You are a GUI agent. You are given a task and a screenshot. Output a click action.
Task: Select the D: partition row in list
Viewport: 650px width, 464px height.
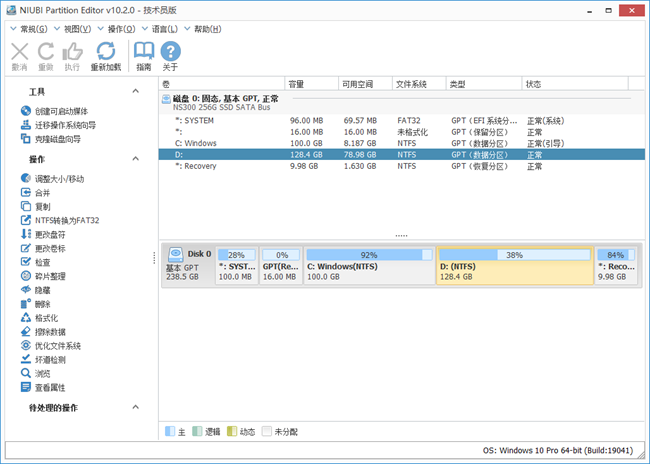tap(401, 155)
